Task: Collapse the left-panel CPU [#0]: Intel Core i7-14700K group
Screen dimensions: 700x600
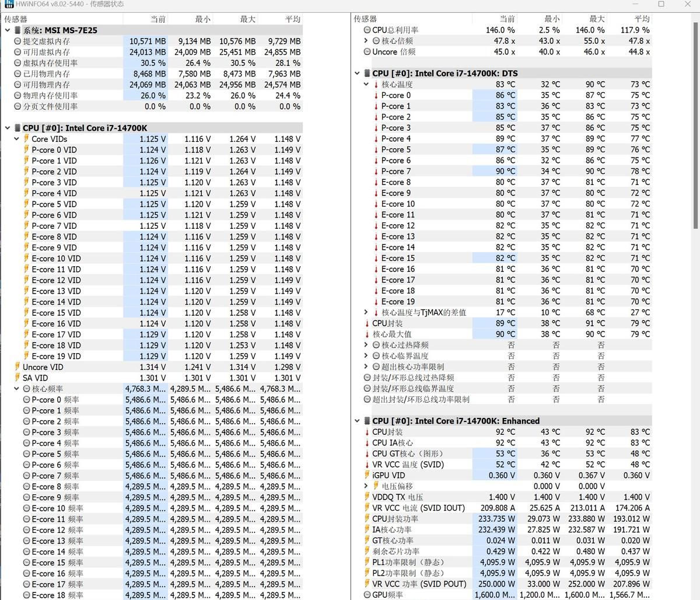Action: click(x=8, y=128)
